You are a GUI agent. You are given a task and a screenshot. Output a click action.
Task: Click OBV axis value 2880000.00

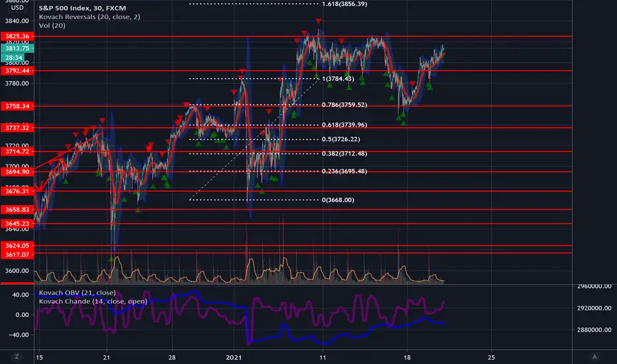click(x=594, y=330)
